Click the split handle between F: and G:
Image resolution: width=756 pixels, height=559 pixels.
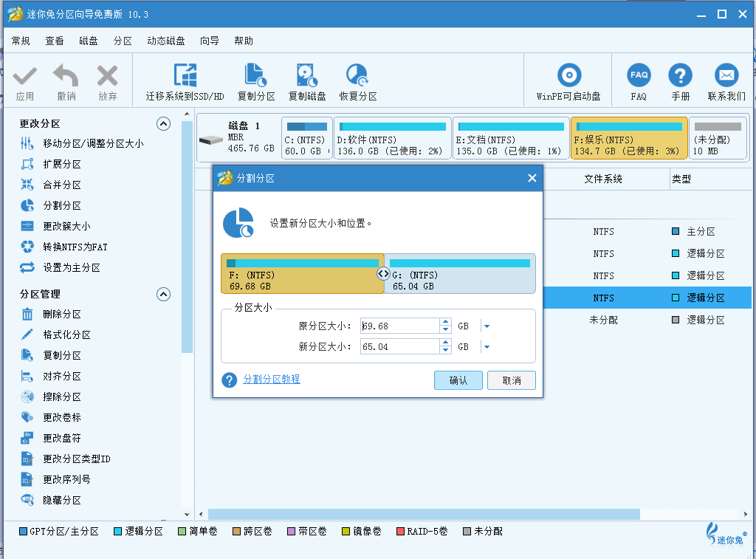(383, 274)
